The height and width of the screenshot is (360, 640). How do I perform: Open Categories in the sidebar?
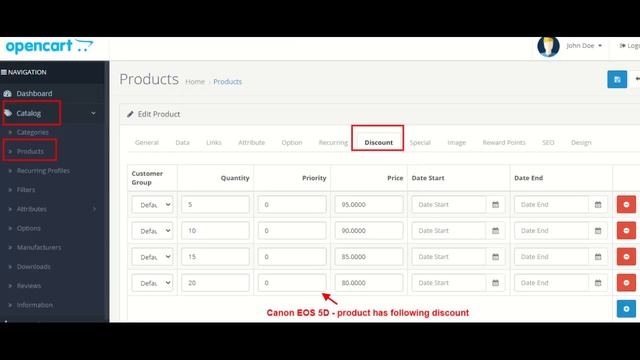[32, 132]
